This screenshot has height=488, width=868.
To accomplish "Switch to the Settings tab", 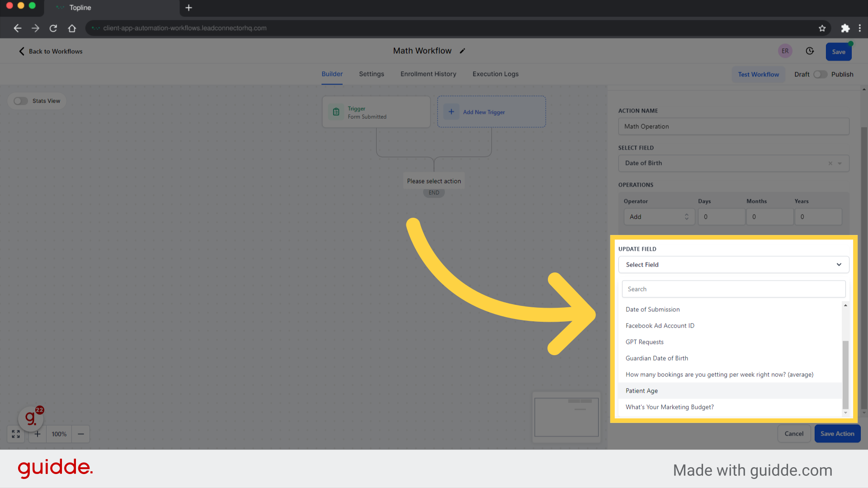I will click(371, 74).
